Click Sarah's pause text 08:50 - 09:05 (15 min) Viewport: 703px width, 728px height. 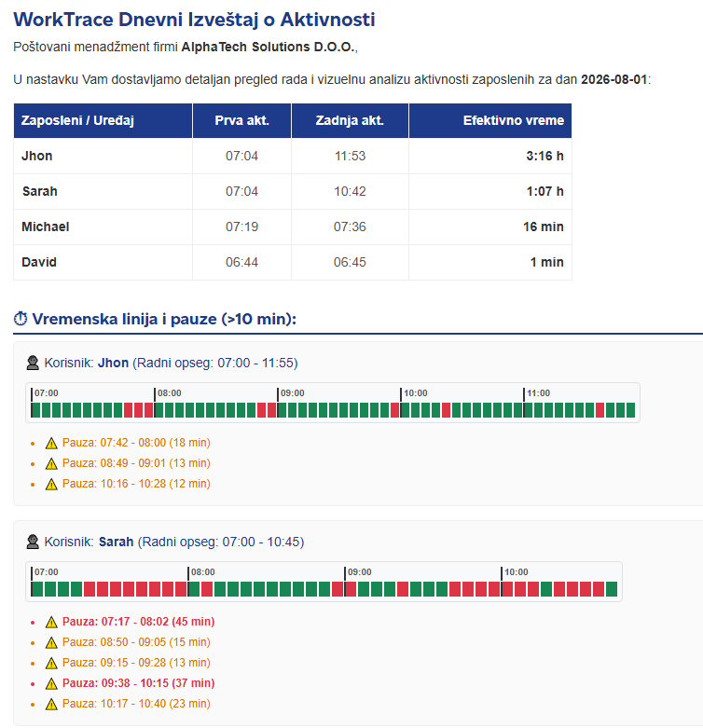pos(136,642)
